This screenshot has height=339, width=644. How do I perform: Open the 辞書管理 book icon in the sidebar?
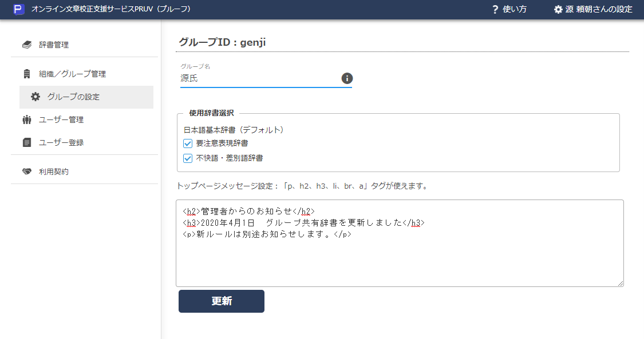click(27, 44)
